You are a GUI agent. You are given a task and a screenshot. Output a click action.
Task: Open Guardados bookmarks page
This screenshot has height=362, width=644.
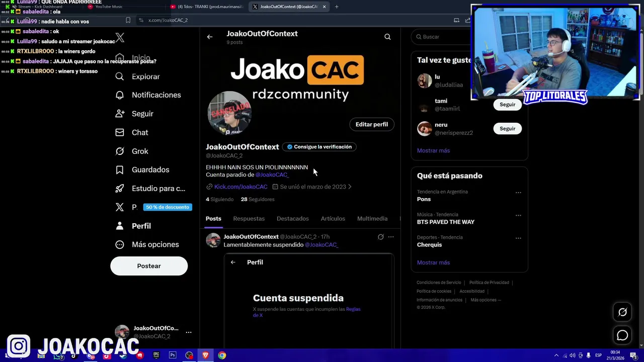142,169
